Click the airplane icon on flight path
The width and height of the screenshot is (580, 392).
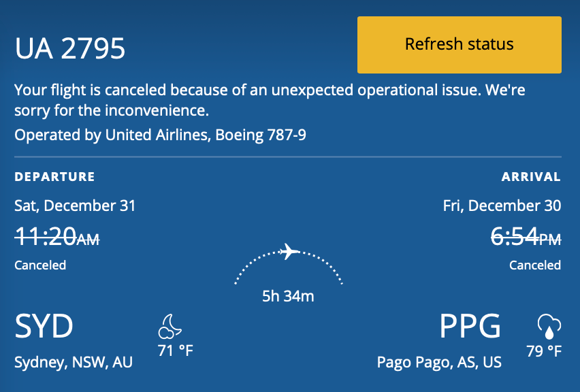(289, 252)
